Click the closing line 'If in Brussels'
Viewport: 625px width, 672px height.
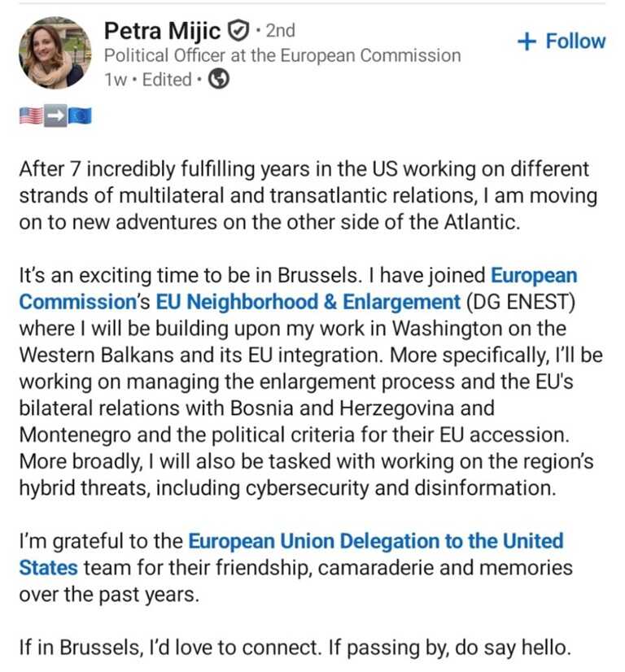[x=293, y=648]
